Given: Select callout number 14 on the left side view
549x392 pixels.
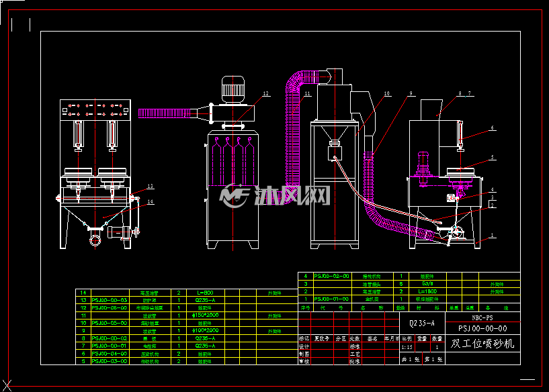Looking at the screenshot, I should [151, 201].
